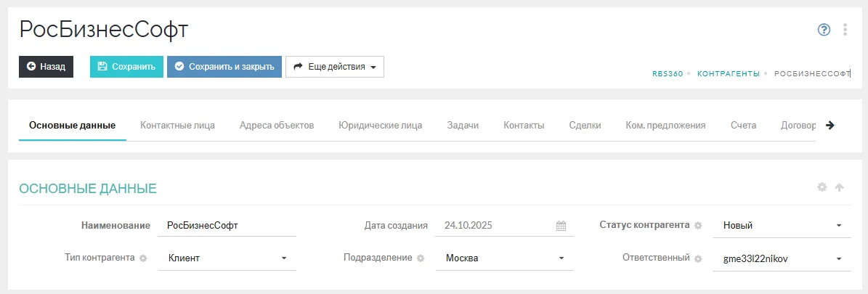Expand the Тип контрагента dropdown

[283, 258]
